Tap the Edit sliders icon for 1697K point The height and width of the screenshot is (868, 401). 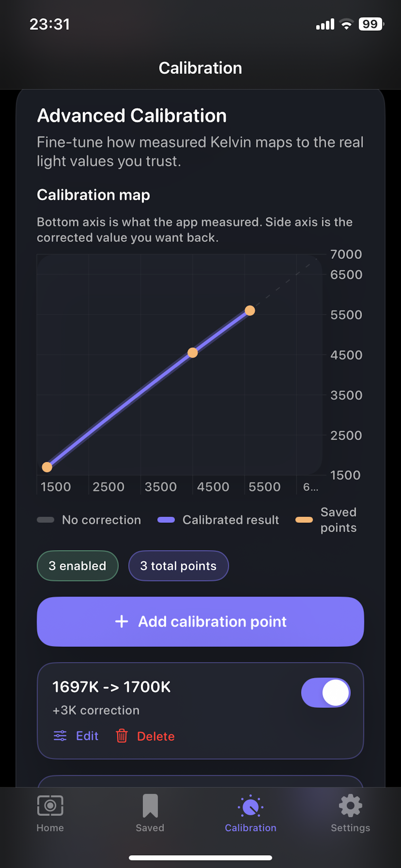tap(60, 736)
